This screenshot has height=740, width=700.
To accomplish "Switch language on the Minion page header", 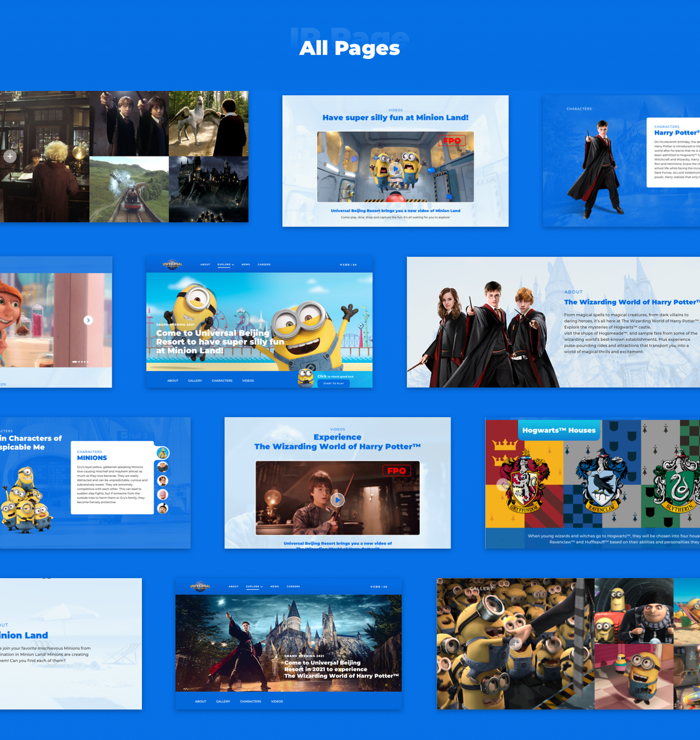I will click(348, 265).
